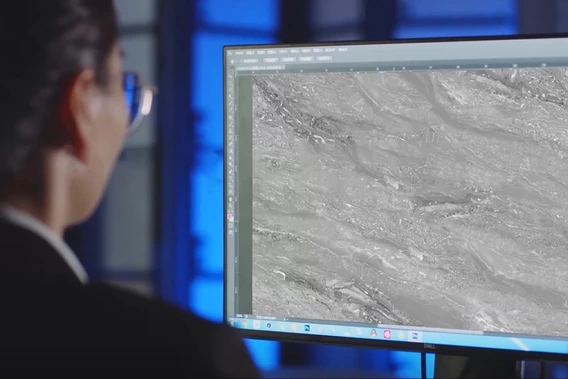Click the zoom percentage field in the status bar
The image size is (568, 379).
(239, 316)
